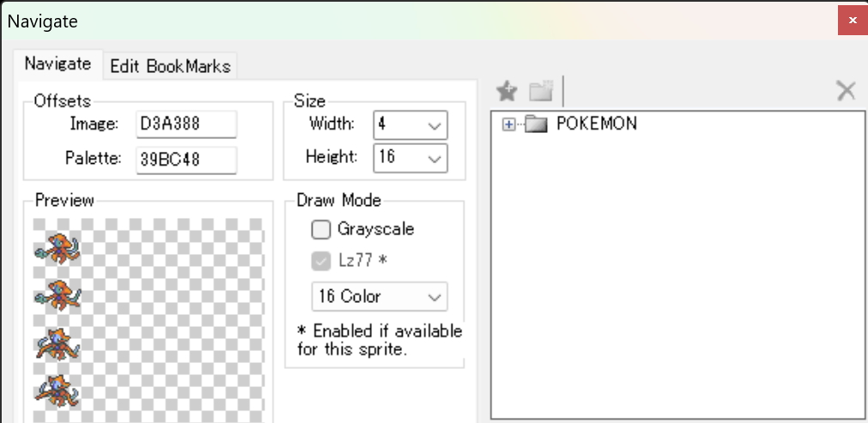Toggle the Lz77 checkbox

321,261
